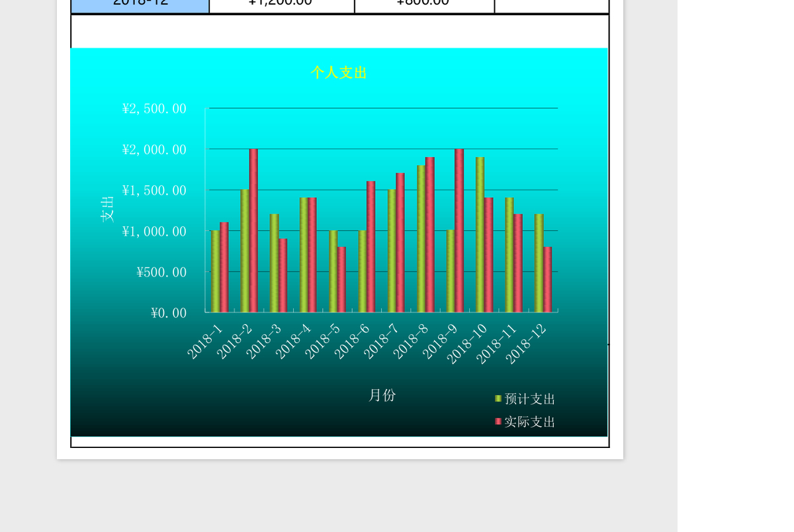Select the vertical axis title 支出
The height and width of the screenshot is (532, 794).
(107, 209)
